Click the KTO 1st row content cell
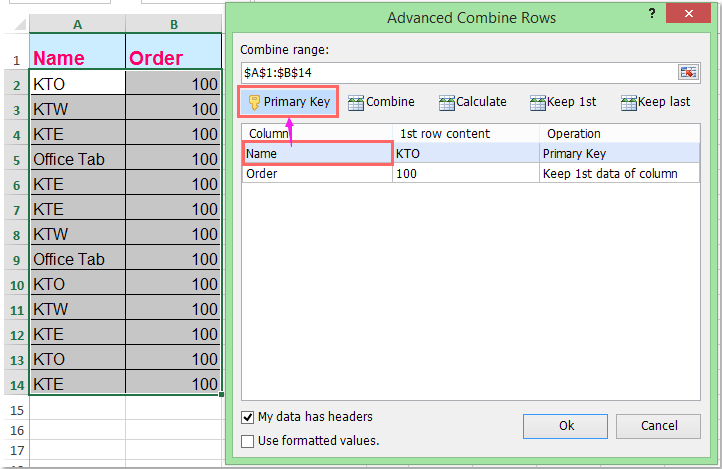Screen dimensions: 722x469 (x=466, y=153)
